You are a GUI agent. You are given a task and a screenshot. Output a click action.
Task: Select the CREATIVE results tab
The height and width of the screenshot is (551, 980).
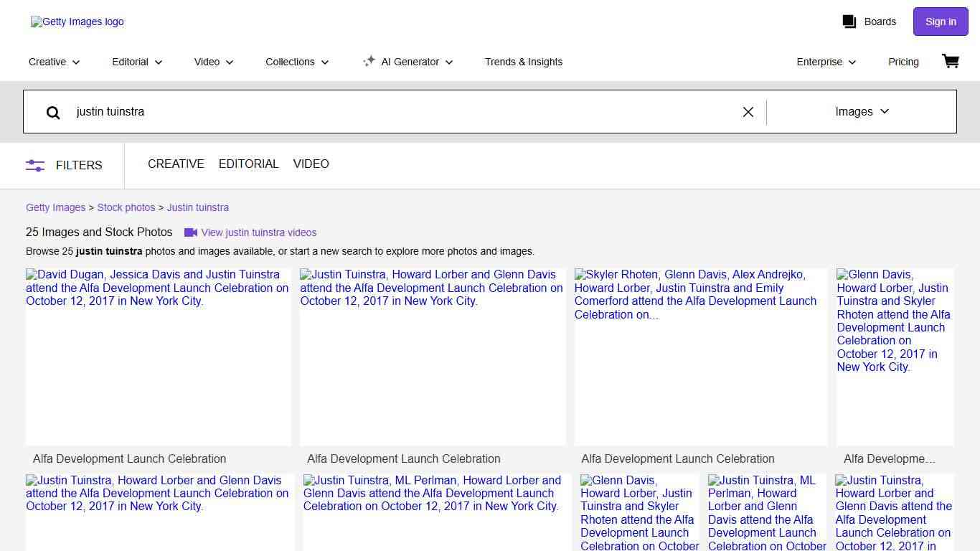point(176,164)
